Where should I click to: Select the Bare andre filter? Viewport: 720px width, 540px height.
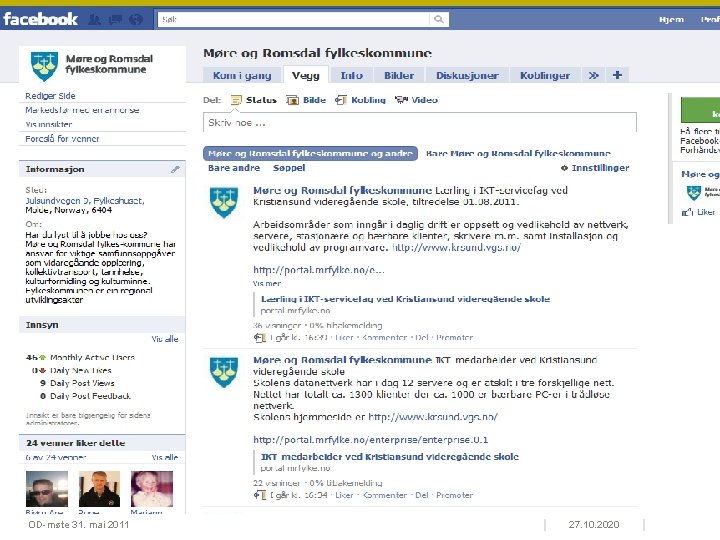tap(234, 168)
